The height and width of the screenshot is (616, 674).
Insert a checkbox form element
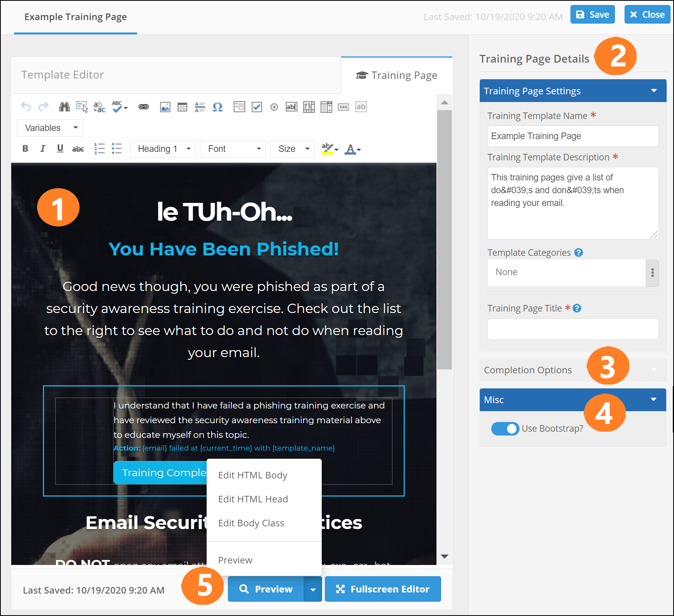pos(257,107)
